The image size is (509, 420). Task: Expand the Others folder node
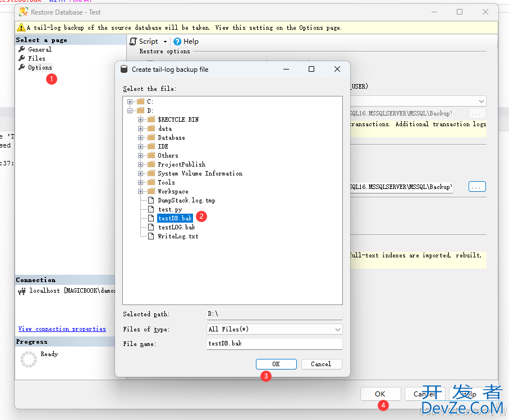click(x=140, y=156)
